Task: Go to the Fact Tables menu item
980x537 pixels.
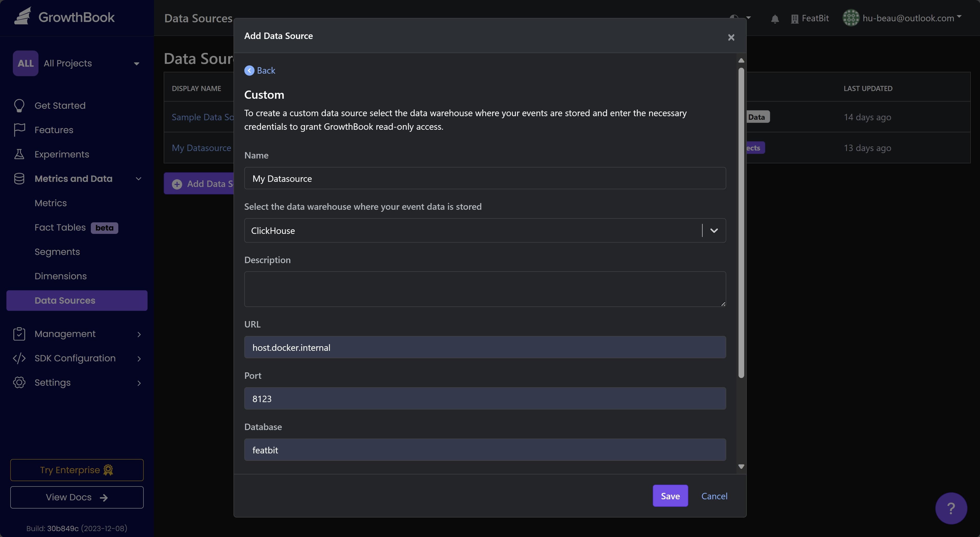Action: 60,227
